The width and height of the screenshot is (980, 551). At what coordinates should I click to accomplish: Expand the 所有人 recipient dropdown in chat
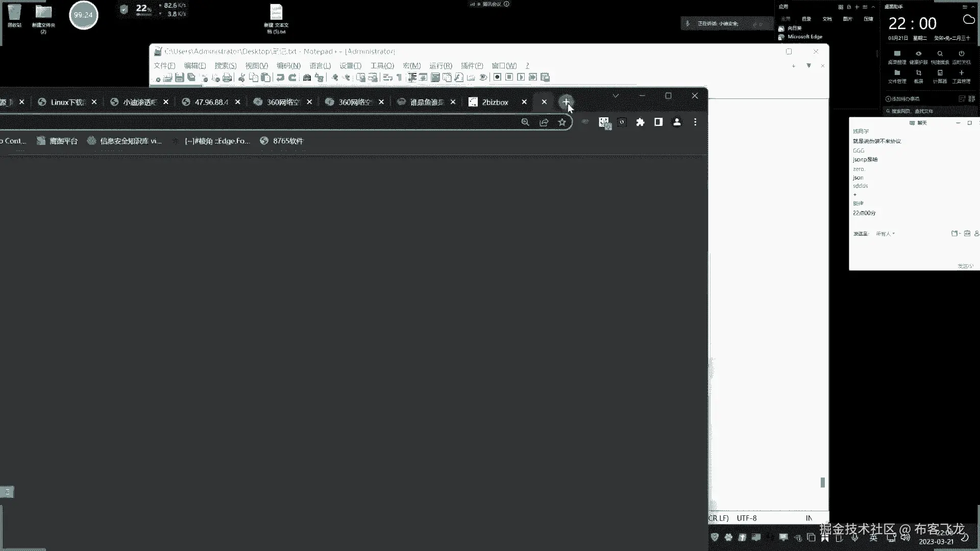tap(886, 234)
